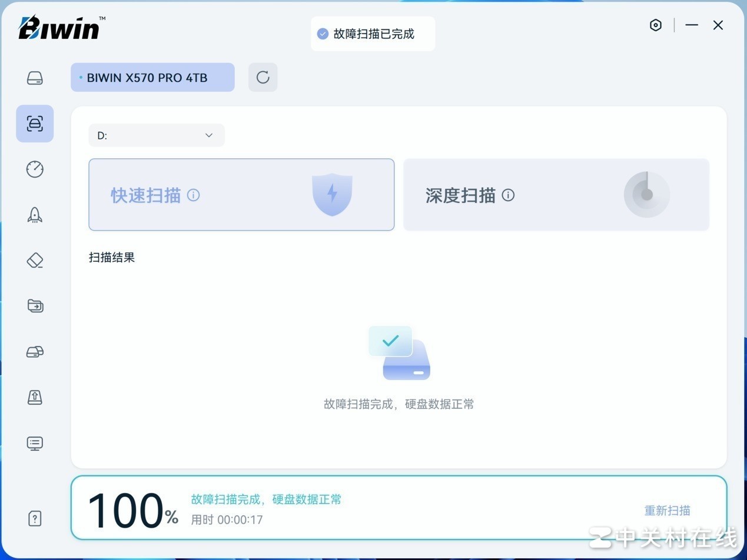Open the disk clone sidebar icon
Image resolution: width=747 pixels, height=560 pixels.
pyautogui.click(x=35, y=352)
